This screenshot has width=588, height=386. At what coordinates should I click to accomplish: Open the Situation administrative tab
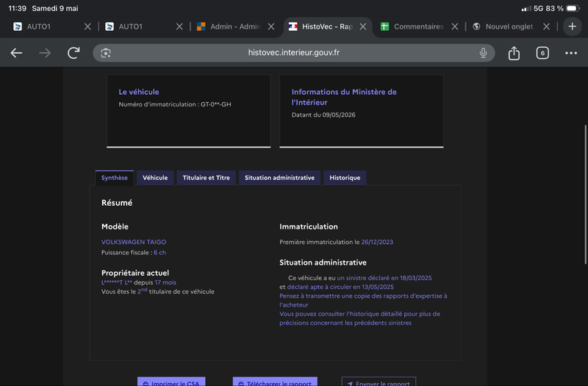279,178
